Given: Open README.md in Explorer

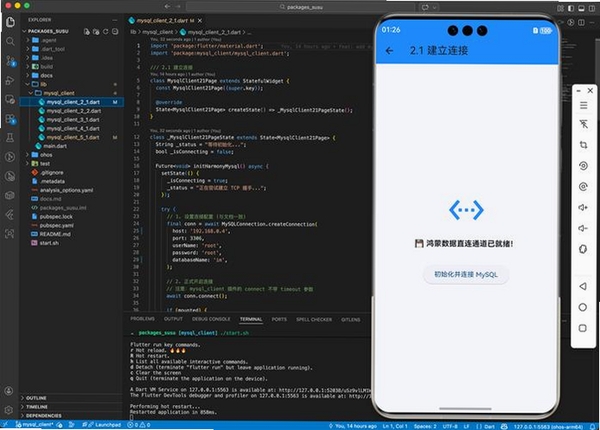Looking at the screenshot, I should [x=55, y=234].
